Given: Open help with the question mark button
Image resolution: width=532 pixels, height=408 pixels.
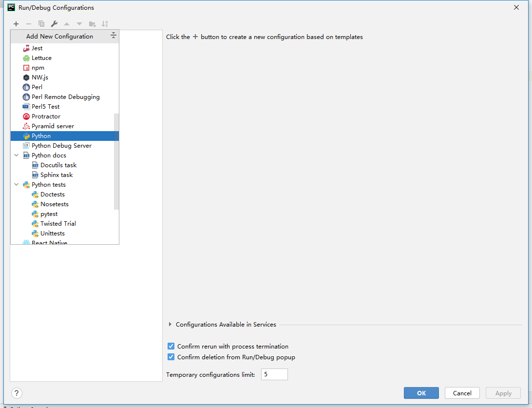Looking at the screenshot, I should (17, 393).
